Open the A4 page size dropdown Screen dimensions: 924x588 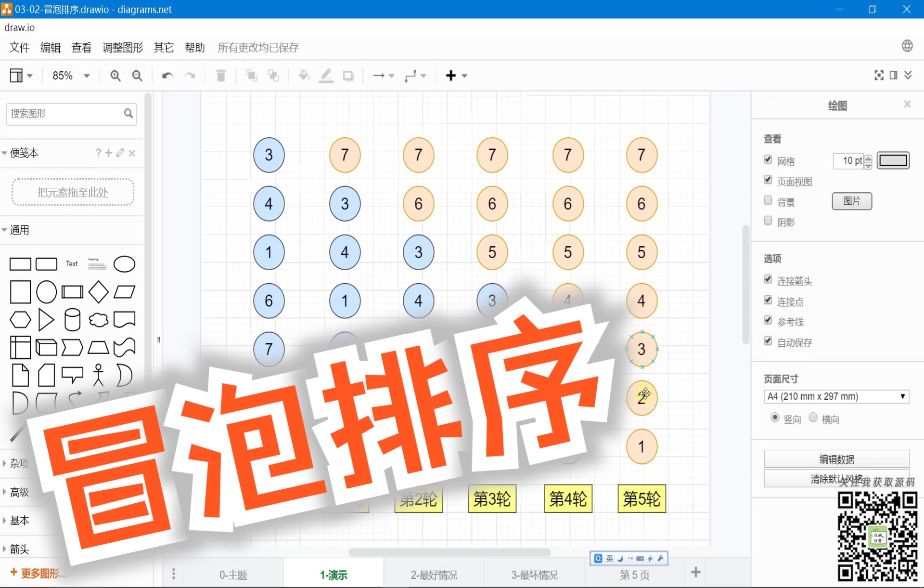[836, 396]
